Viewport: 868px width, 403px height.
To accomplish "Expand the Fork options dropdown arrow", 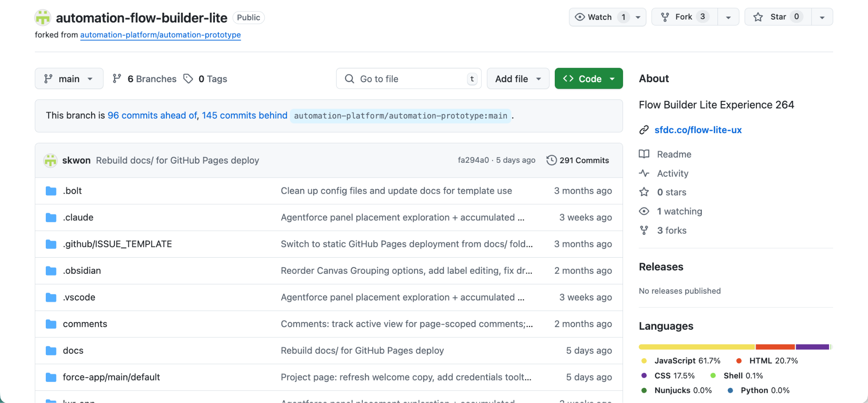I will point(728,17).
